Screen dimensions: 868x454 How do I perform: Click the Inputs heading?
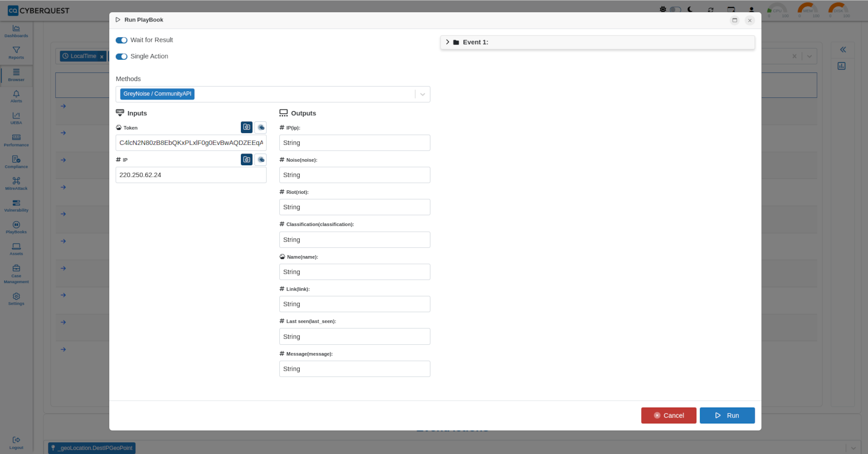137,113
